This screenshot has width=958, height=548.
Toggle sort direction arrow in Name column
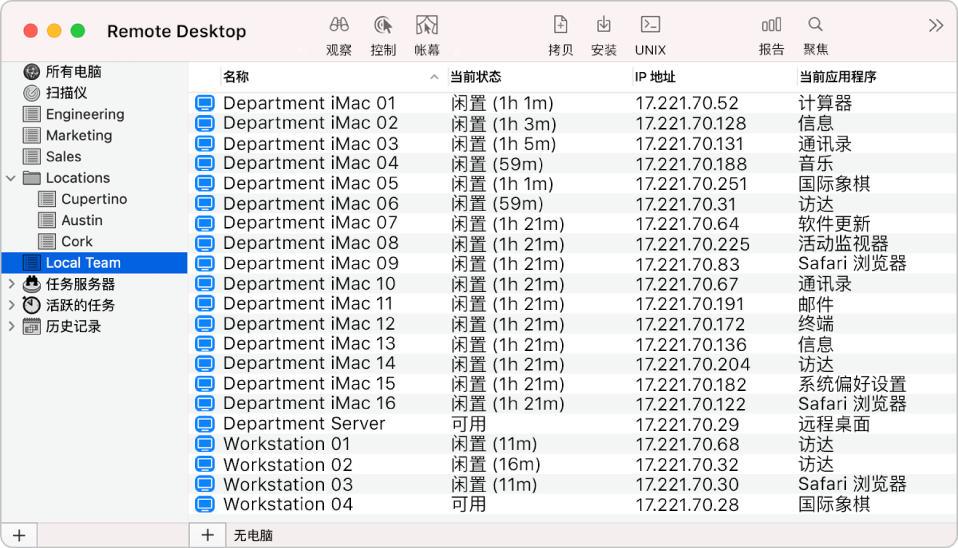point(434,77)
